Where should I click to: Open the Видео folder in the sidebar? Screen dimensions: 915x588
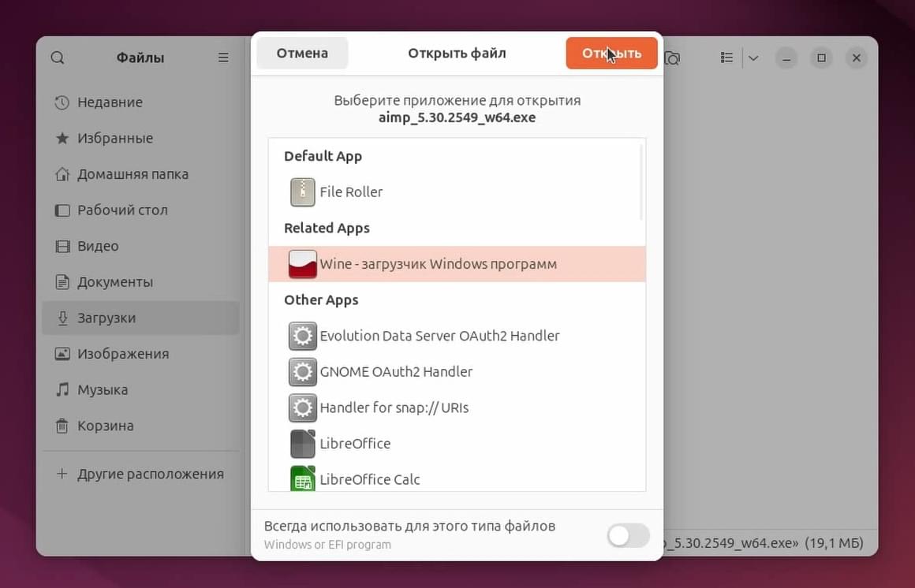[140, 246]
